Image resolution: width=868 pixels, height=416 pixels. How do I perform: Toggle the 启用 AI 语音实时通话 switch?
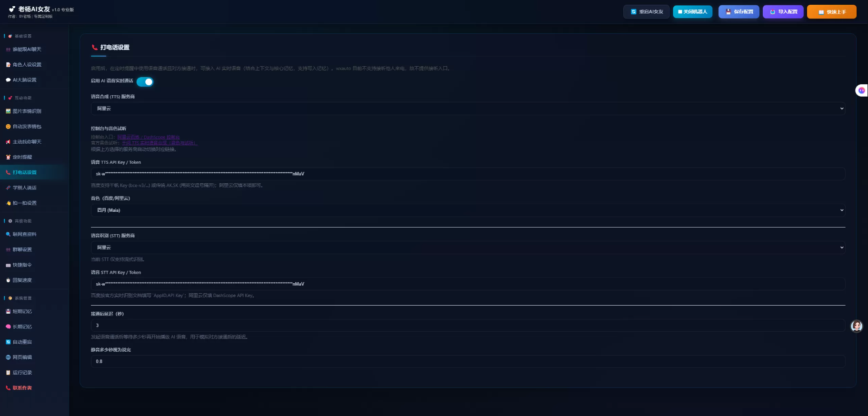145,82
